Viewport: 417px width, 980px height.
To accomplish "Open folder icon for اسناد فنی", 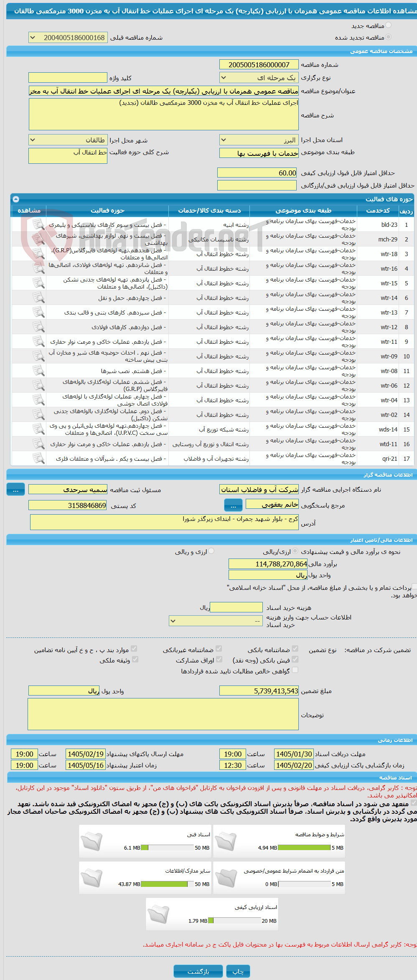I will tap(92, 842).
